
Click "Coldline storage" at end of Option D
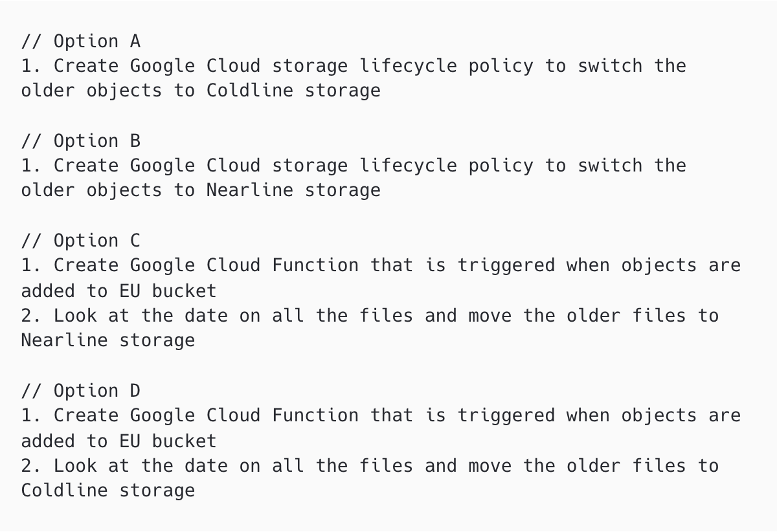pyautogui.click(x=108, y=491)
